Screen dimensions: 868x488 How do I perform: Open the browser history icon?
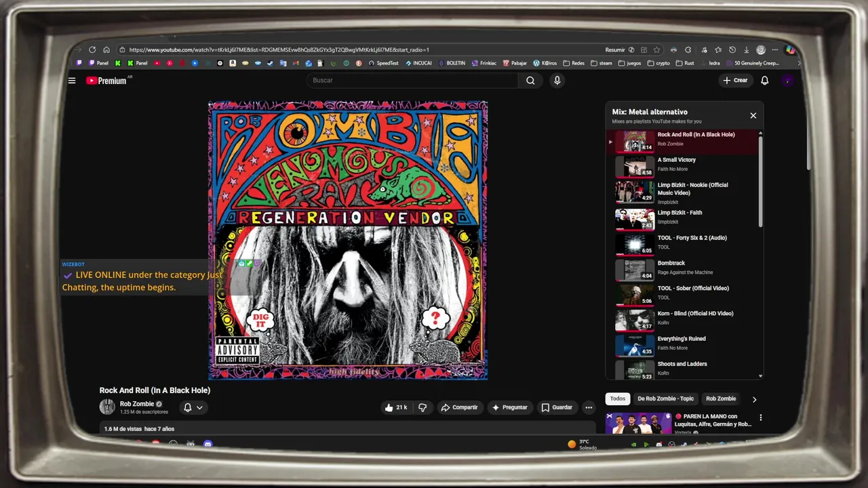click(x=732, y=49)
